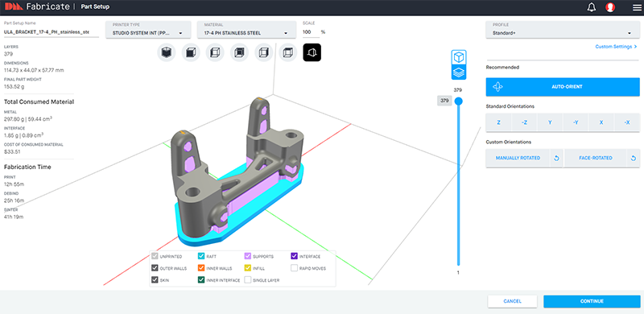This screenshot has height=314, width=644.
Task: Open the user profile avatar
Action: pos(610,7)
